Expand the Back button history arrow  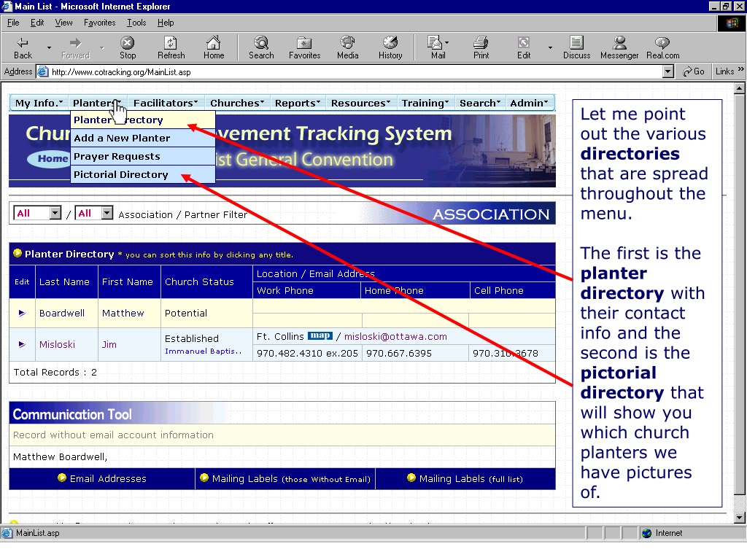click(49, 47)
